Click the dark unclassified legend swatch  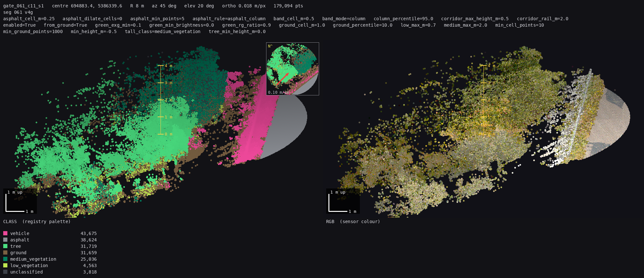(x=5, y=272)
